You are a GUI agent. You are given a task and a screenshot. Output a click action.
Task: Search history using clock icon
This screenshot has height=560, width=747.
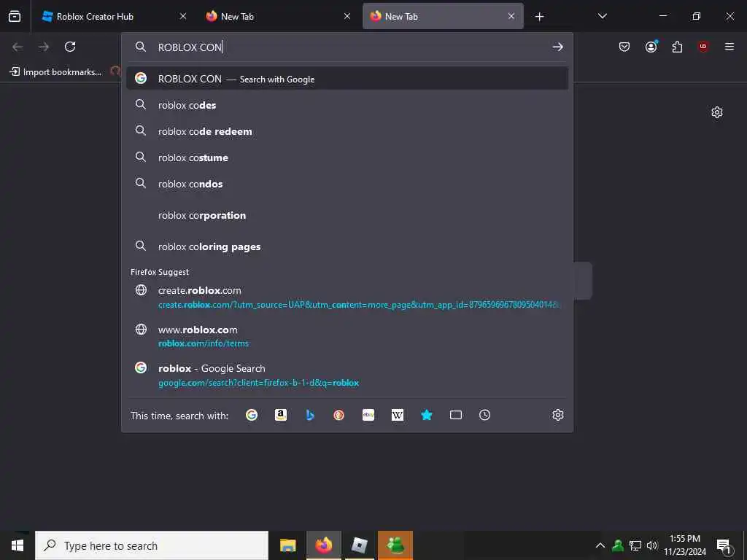(484, 415)
